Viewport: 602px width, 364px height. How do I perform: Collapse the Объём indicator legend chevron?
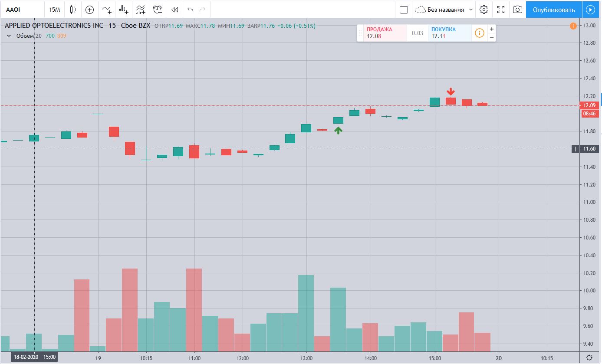(x=9, y=36)
